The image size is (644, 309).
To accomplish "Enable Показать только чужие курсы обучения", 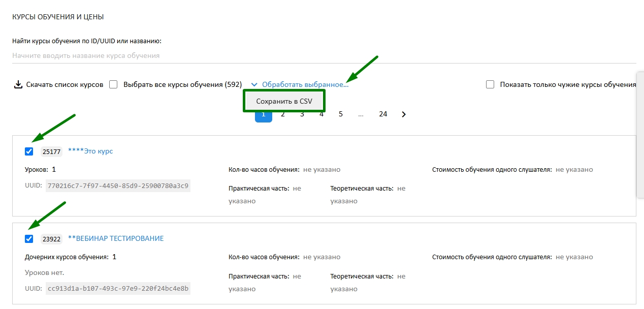I will click(490, 84).
